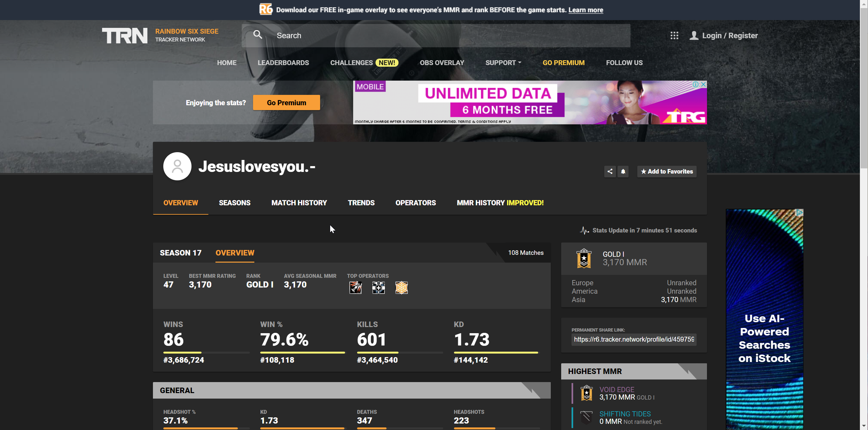
Task: Click Login / Register link
Action: (730, 36)
